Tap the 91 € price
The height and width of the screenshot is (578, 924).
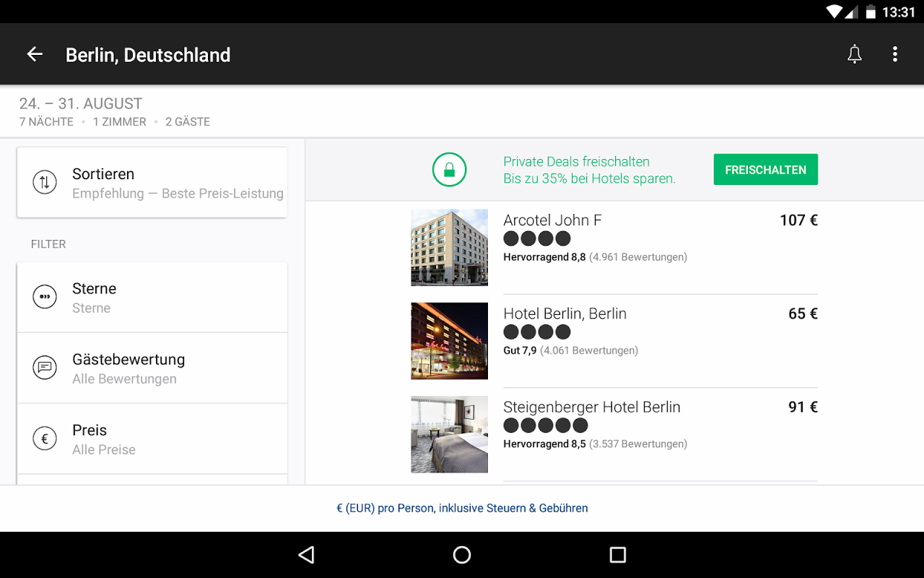tap(803, 407)
